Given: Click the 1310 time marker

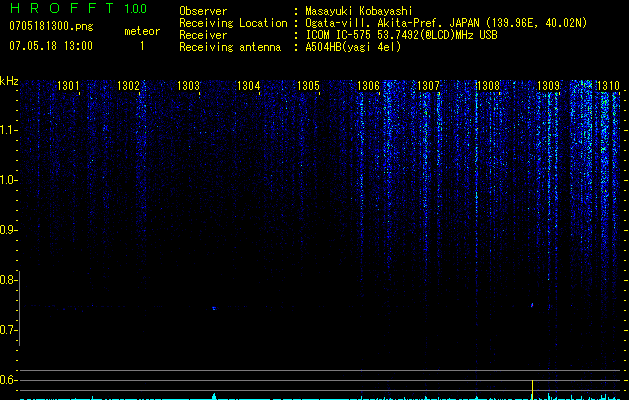Looking at the screenshot, I should point(608,85).
